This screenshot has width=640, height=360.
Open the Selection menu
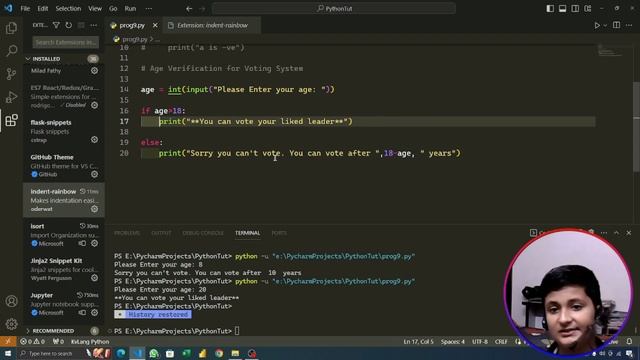(x=68, y=9)
